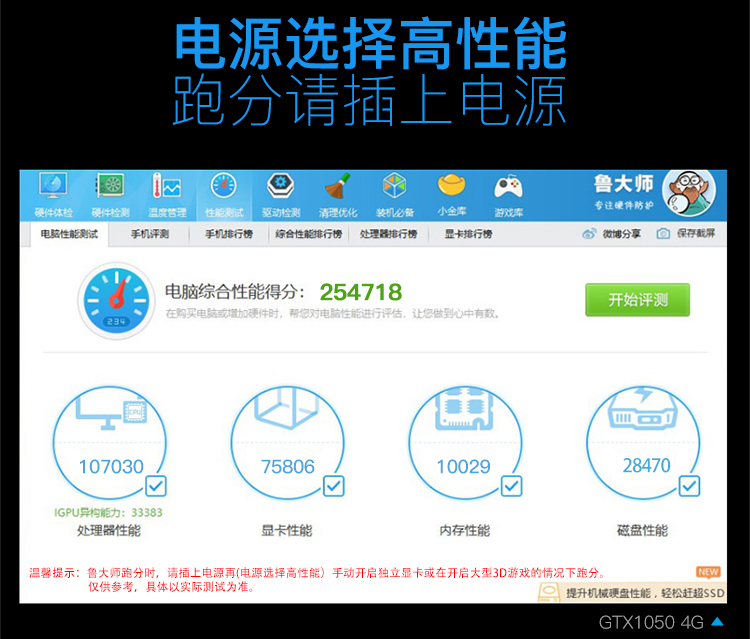Viewport: 750px width, 639px height.
Task: Click the 磁盘性能 label
Action: (642, 530)
